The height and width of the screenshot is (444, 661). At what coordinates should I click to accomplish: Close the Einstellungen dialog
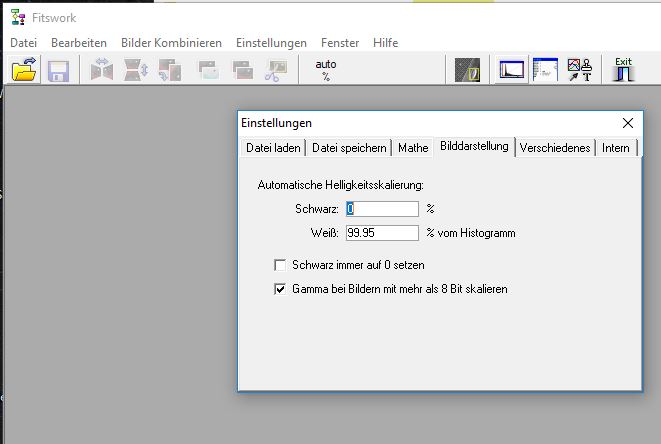[x=628, y=123]
